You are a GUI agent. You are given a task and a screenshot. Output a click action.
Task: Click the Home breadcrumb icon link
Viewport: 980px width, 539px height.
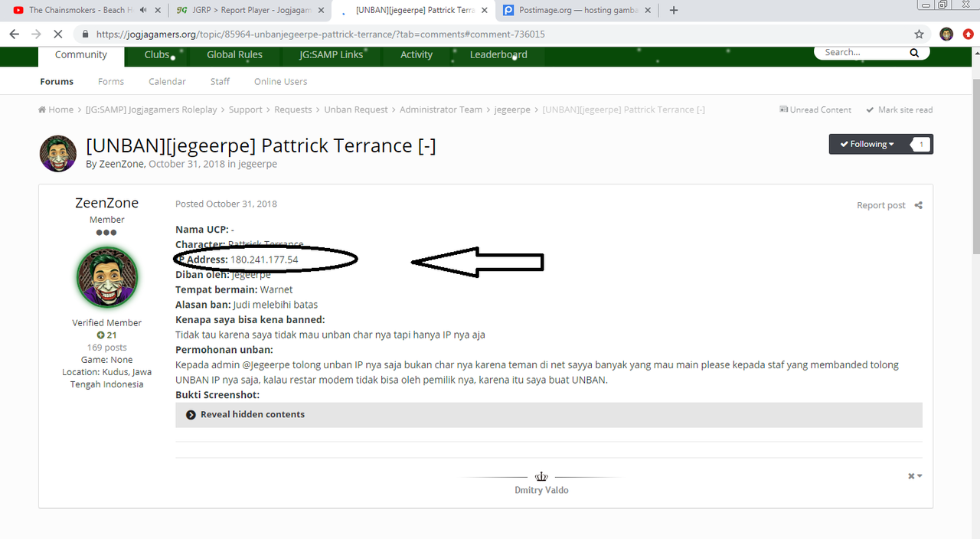(56, 109)
